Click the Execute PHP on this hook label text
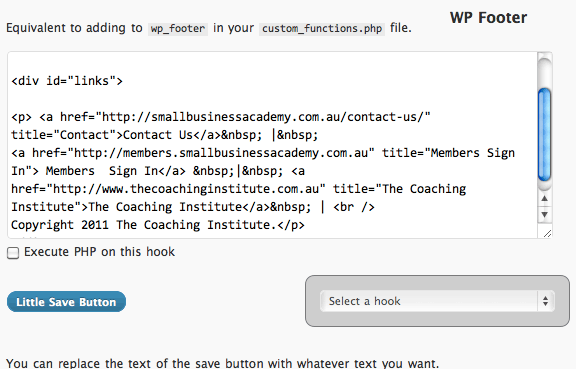576x369 pixels. (x=99, y=252)
